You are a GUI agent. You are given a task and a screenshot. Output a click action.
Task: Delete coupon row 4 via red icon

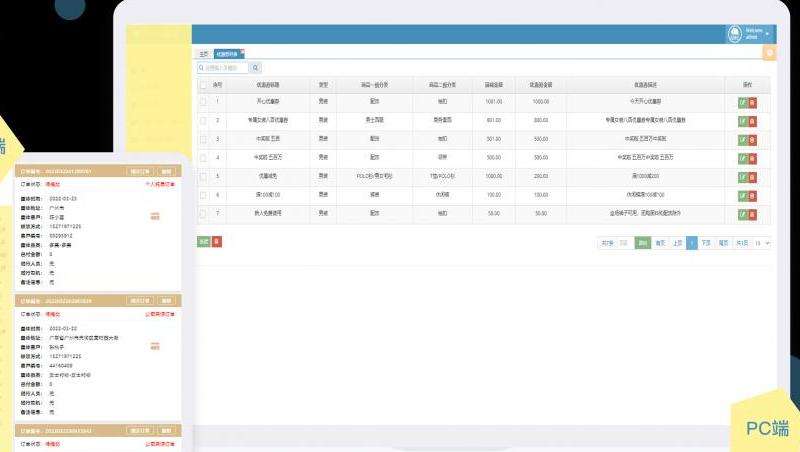pyautogui.click(x=752, y=159)
